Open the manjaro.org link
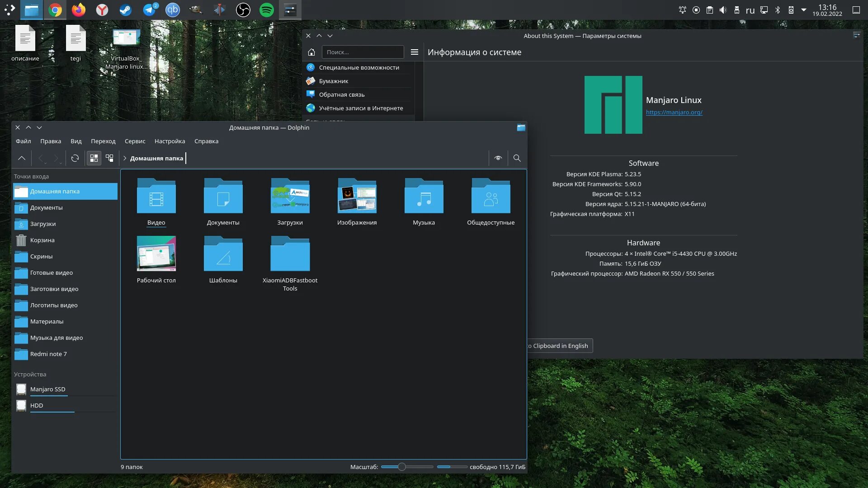This screenshot has height=488, width=868. point(674,113)
